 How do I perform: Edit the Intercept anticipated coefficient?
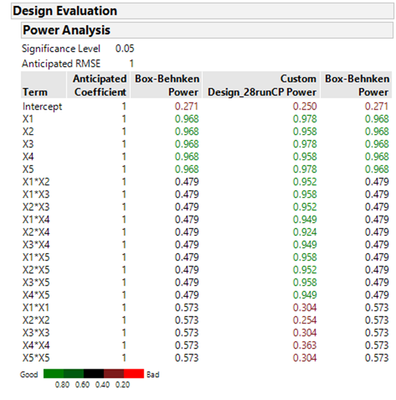[124, 106]
